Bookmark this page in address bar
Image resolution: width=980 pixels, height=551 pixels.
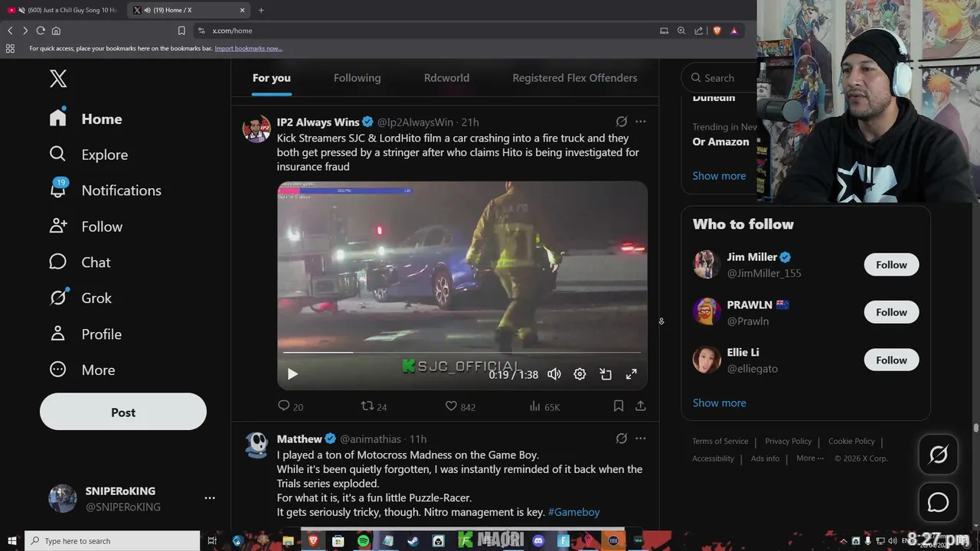[181, 31]
